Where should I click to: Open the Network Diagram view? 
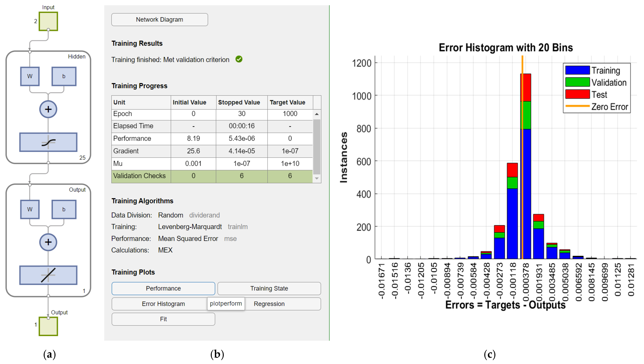(159, 20)
